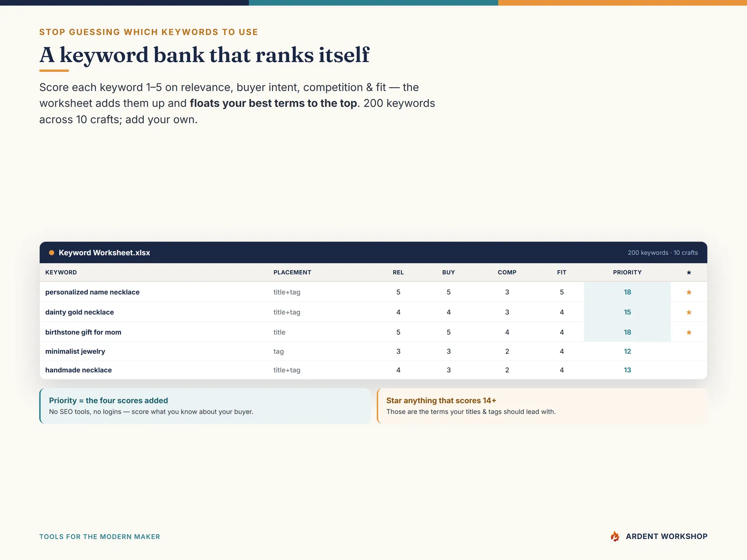Click priority 15 for dainty gold necklace
747x560 pixels.
coord(627,312)
